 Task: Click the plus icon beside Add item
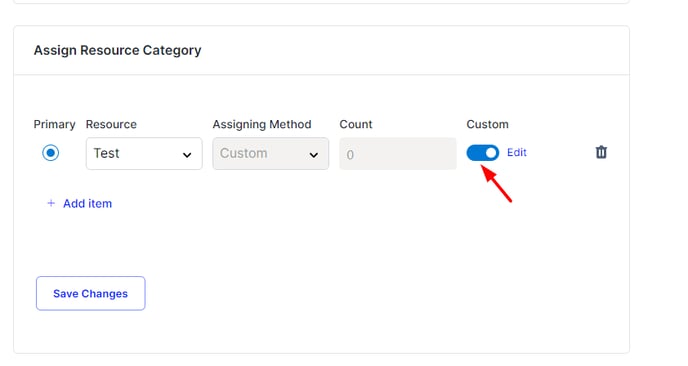[x=51, y=203]
